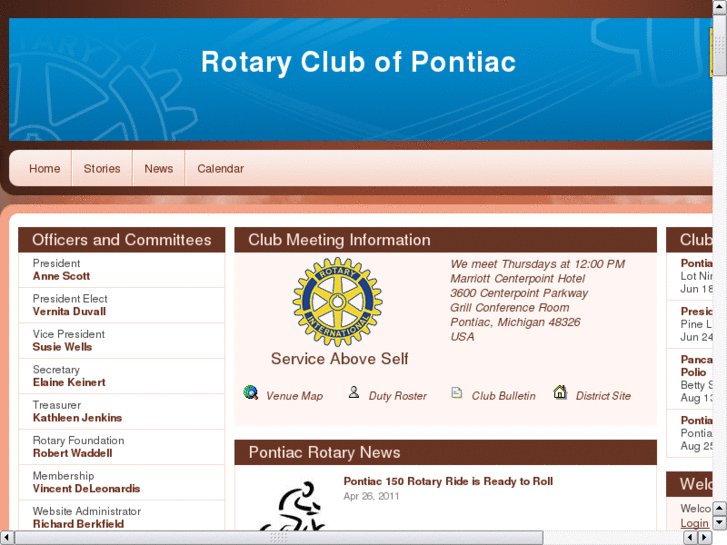The image size is (727, 545).
Task: Open Elaine Keinert's profile link
Action: (69, 382)
